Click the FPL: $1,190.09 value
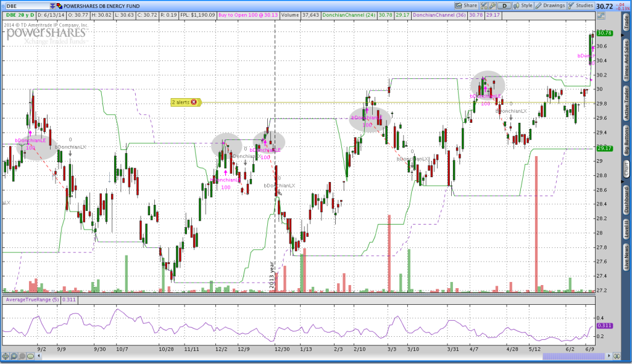Image resolution: width=632 pixels, height=364 pixels. [197, 15]
